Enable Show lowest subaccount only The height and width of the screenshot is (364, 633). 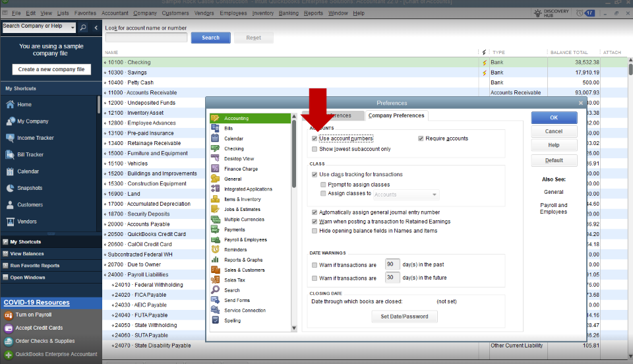click(x=315, y=149)
